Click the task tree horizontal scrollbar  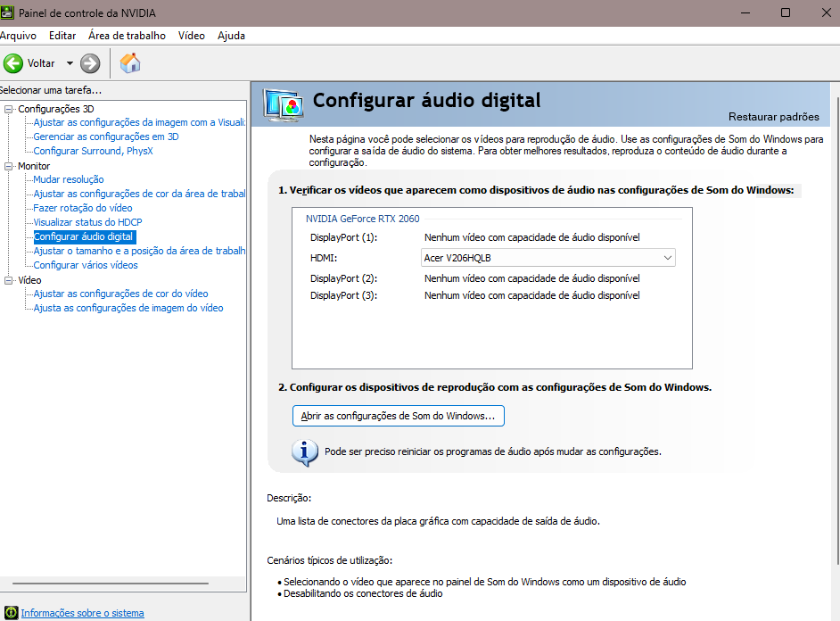coord(111,583)
